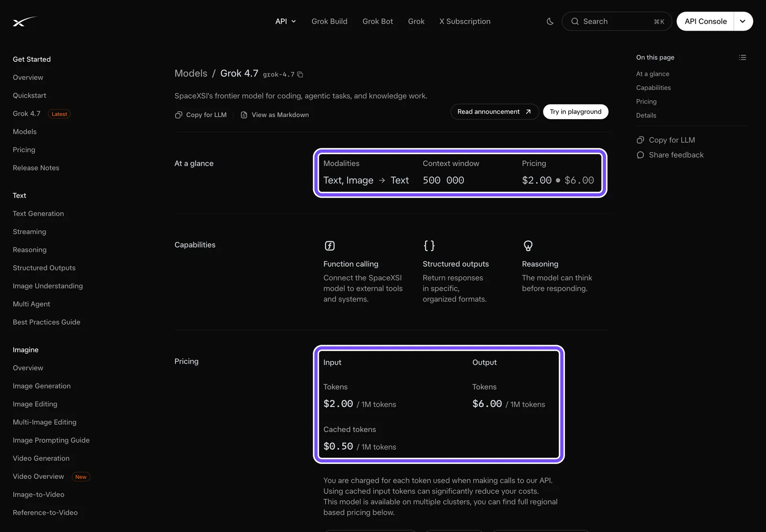This screenshot has width=766, height=532.
Task: Open Grok 4.7 Latest sidebar item
Action: (x=42, y=113)
